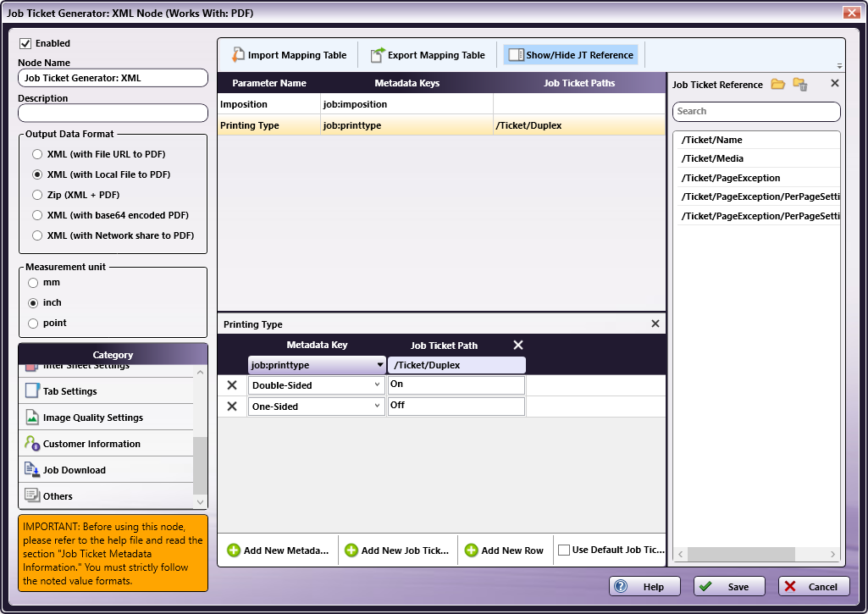868x614 pixels.
Task: Click reference list scroll right arrow
Action: pos(832,554)
